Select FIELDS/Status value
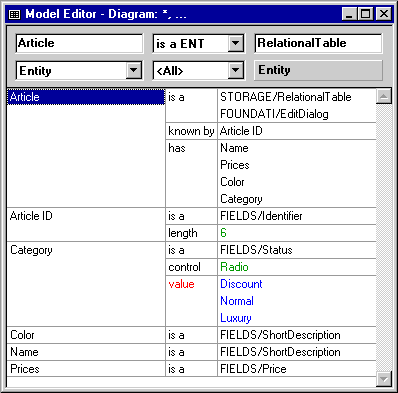This screenshot has height=393, width=398. tap(256, 250)
